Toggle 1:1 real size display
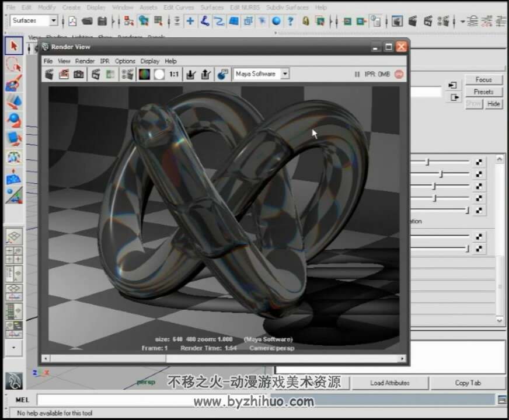 [174, 75]
